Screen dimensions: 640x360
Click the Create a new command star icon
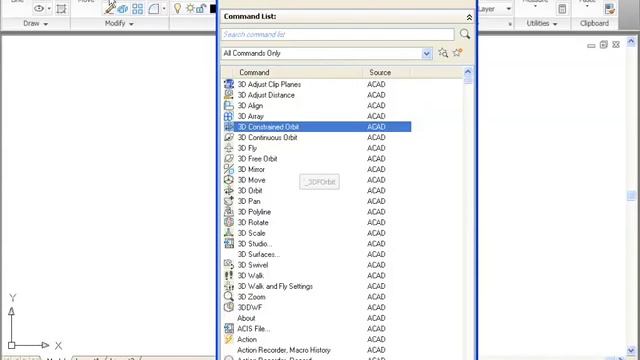pos(457,53)
